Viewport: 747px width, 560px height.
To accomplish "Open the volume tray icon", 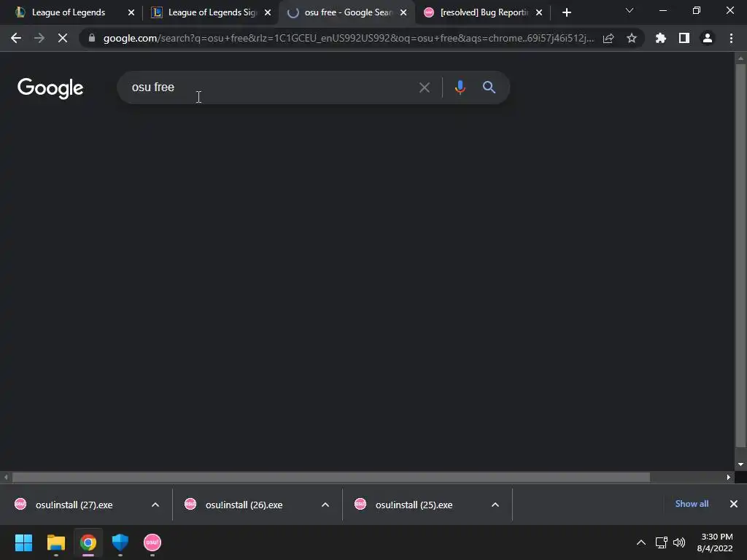I will point(679,542).
